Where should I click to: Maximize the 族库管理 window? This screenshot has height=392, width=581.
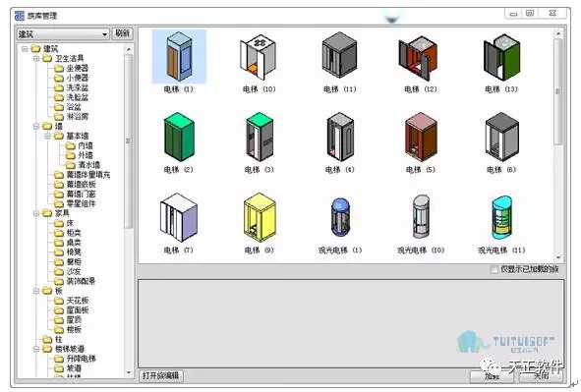coord(530,14)
